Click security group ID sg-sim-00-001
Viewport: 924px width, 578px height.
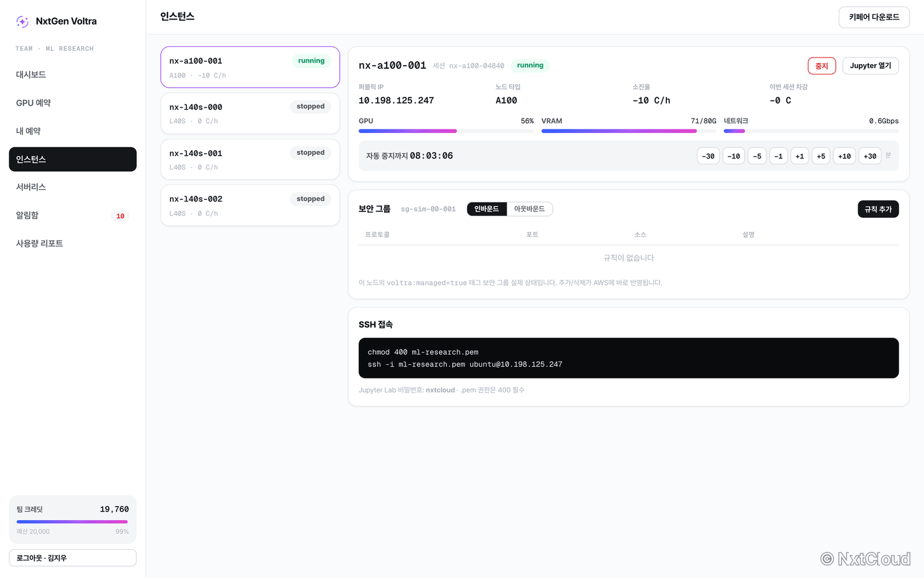[428, 209]
